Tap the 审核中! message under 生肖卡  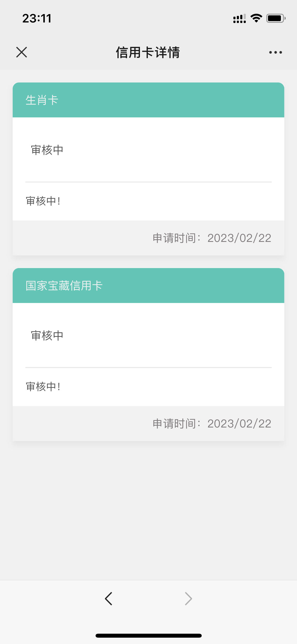(x=43, y=201)
